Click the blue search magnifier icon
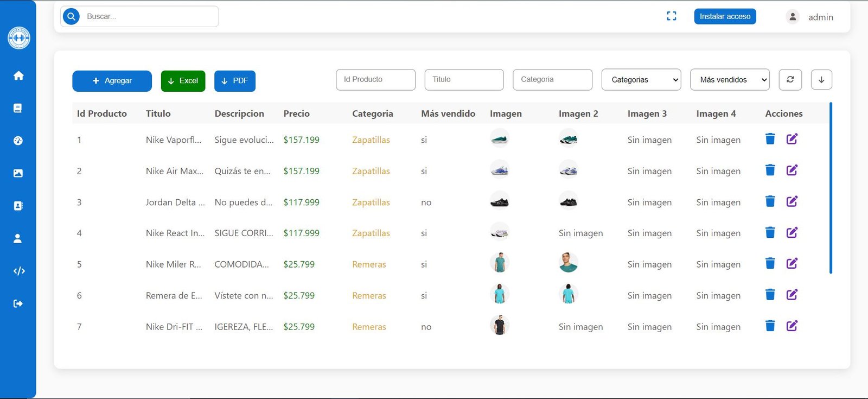868x399 pixels. (x=71, y=16)
